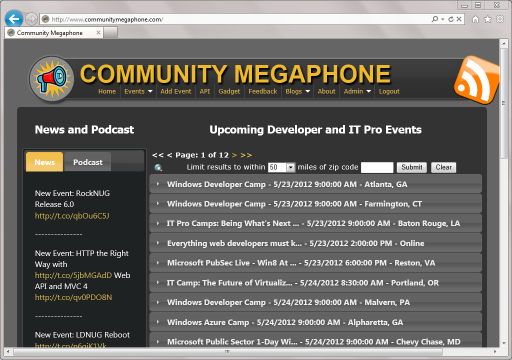Click the browser address bar URL
This screenshot has height=360, width=512.
(107, 19)
